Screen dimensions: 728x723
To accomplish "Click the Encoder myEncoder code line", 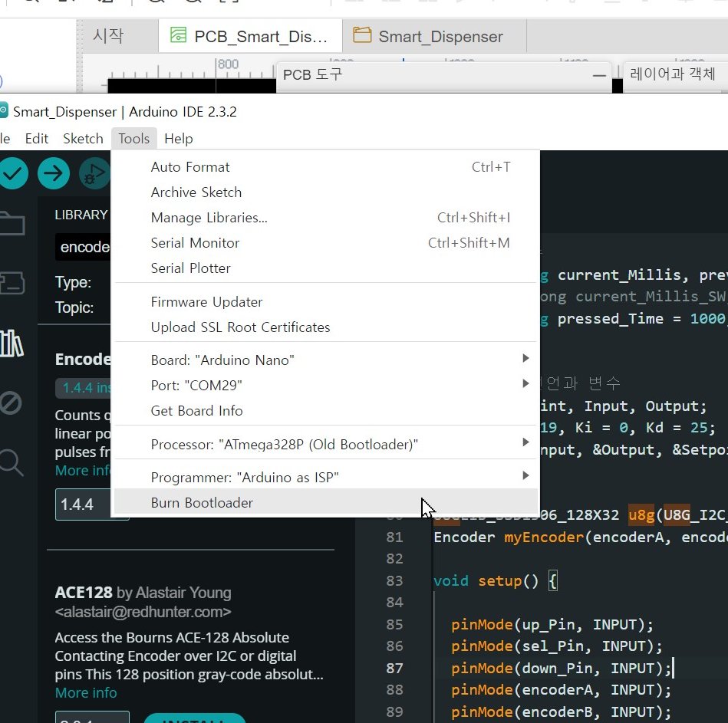I will click(581, 537).
